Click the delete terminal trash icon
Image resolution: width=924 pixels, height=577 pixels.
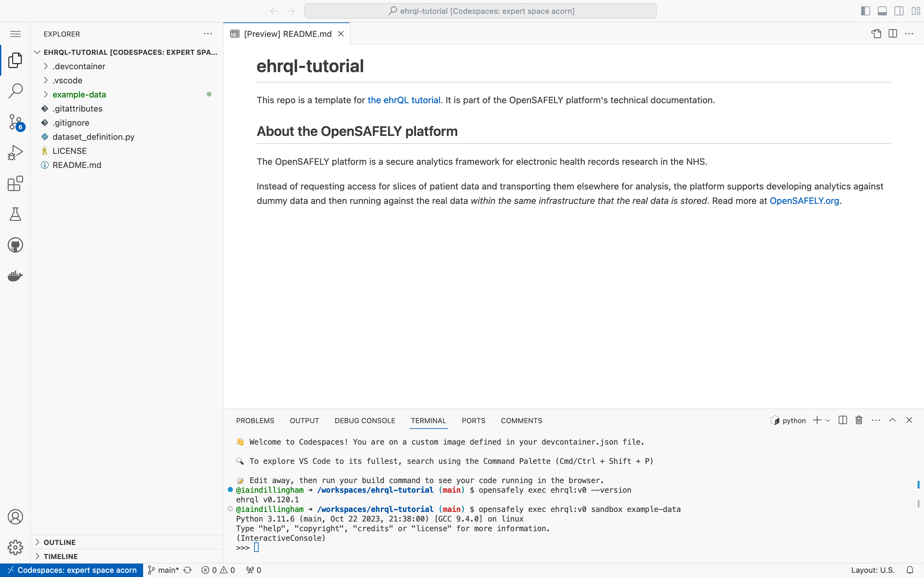point(859,420)
